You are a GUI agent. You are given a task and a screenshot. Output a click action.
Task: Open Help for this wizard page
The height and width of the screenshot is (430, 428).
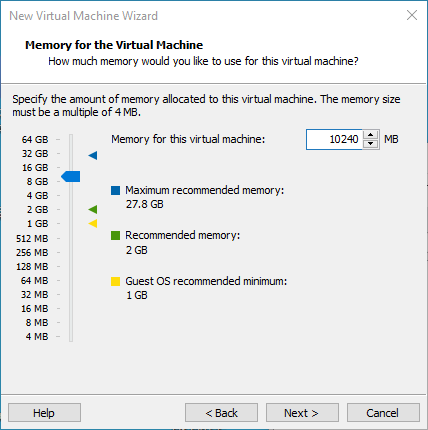tap(44, 413)
